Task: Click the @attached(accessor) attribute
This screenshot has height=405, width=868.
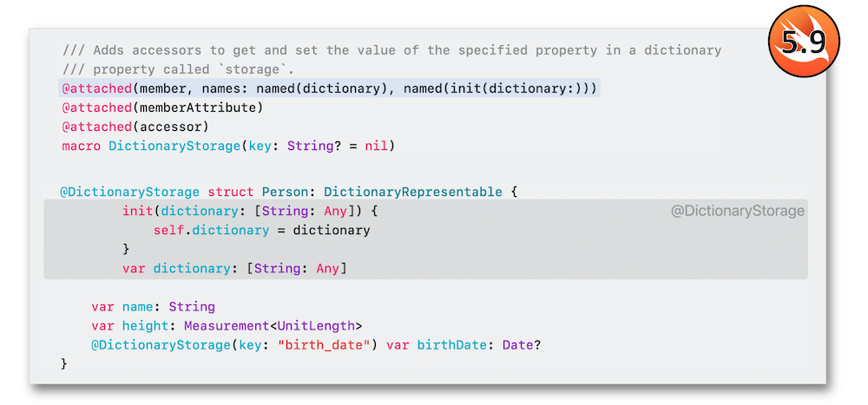Action: 135,127
